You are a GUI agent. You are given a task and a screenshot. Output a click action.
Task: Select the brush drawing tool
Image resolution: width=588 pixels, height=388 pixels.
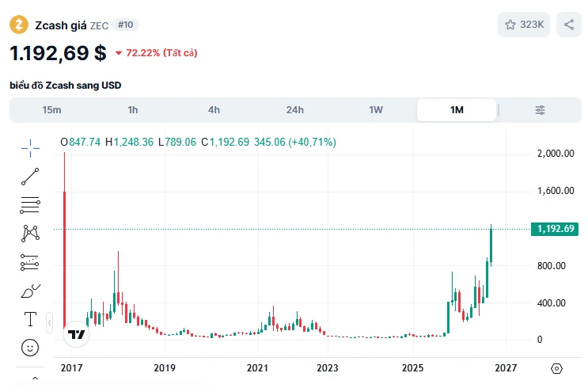(30, 291)
